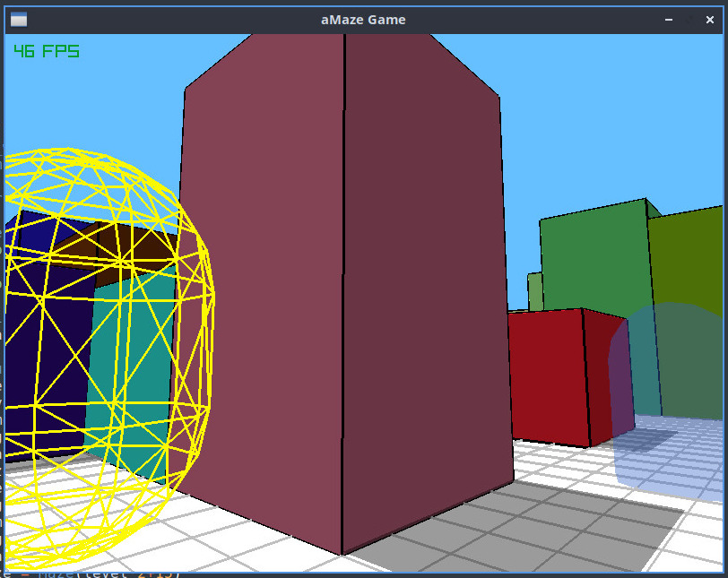Close the aMaze Game window
Screen dimensions: 728x578
(x=709, y=20)
